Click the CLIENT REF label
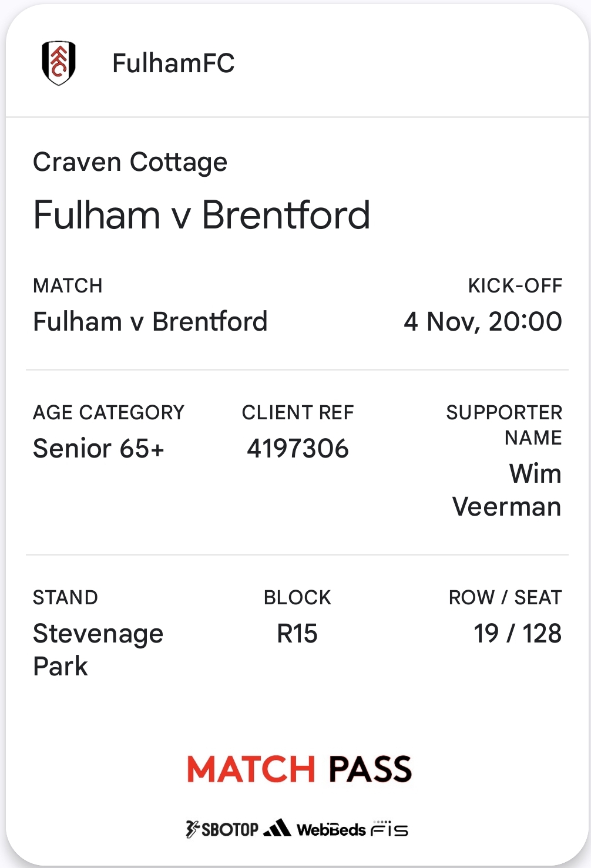The height and width of the screenshot is (868, 591). (298, 413)
